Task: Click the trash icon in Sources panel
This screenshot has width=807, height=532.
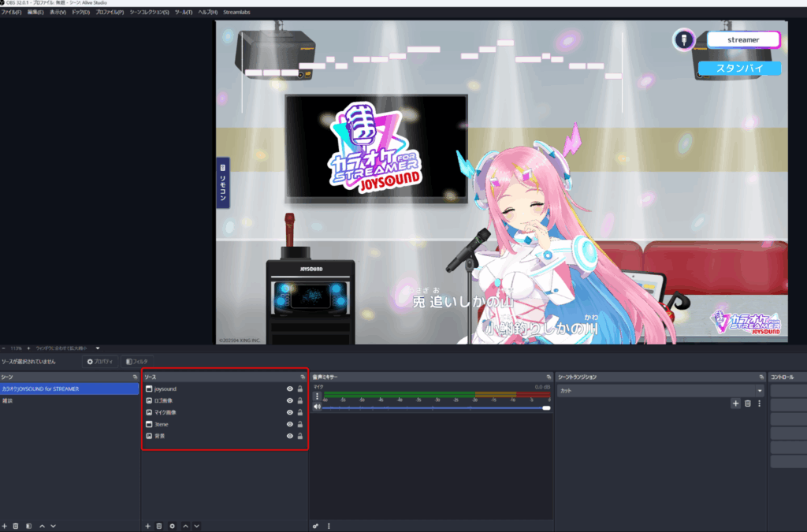Action: click(x=159, y=526)
